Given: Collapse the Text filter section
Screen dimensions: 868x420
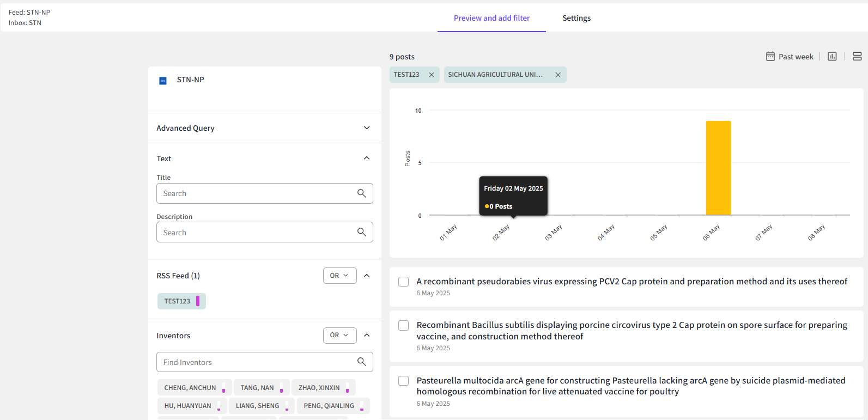Looking at the screenshot, I should tap(367, 159).
